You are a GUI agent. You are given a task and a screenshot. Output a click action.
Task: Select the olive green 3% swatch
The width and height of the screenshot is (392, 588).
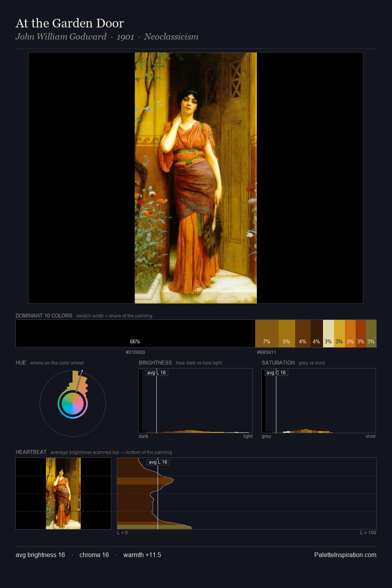[x=371, y=334]
